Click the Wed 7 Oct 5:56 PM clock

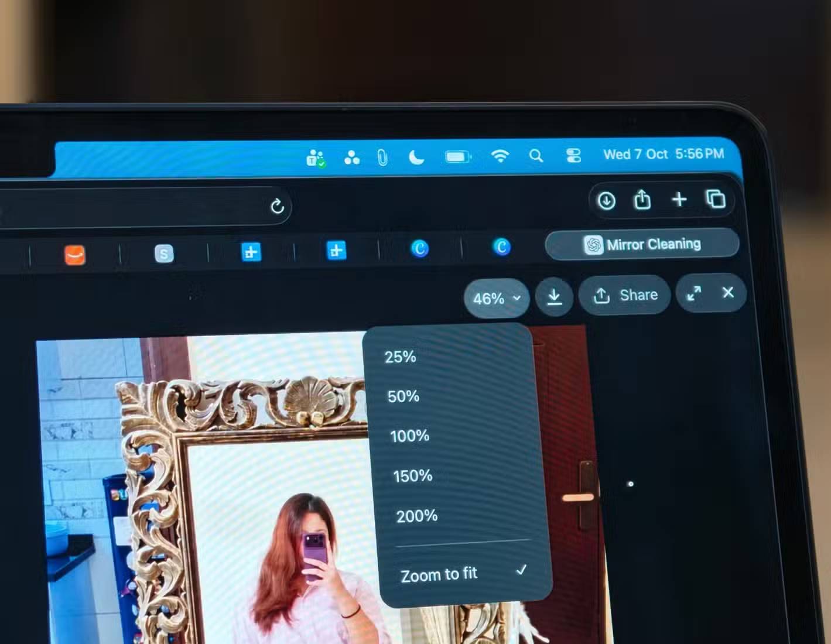664,154
